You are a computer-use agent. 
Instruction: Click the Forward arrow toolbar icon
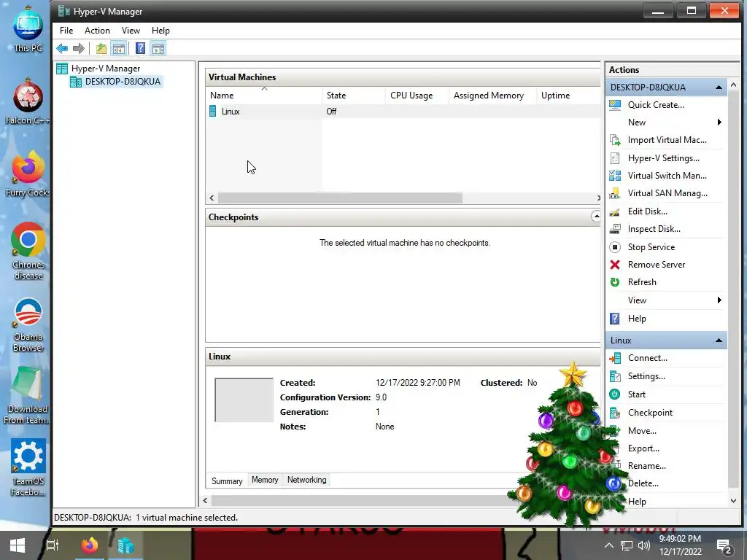79,48
